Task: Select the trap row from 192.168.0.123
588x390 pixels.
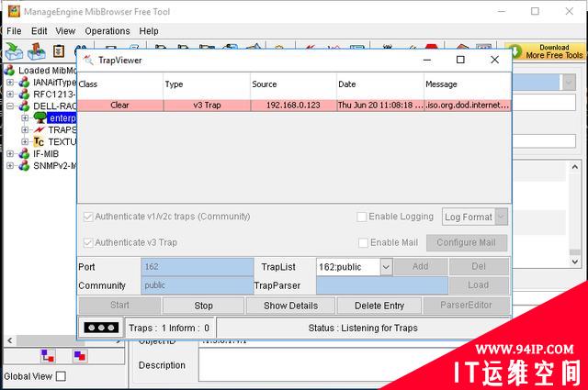Action: point(294,106)
